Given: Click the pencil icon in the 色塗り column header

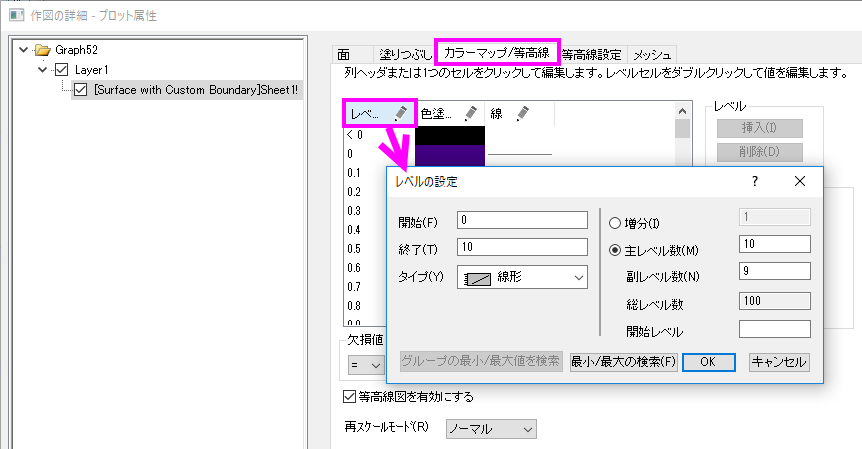Looking at the screenshot, I should coord(470,114).
